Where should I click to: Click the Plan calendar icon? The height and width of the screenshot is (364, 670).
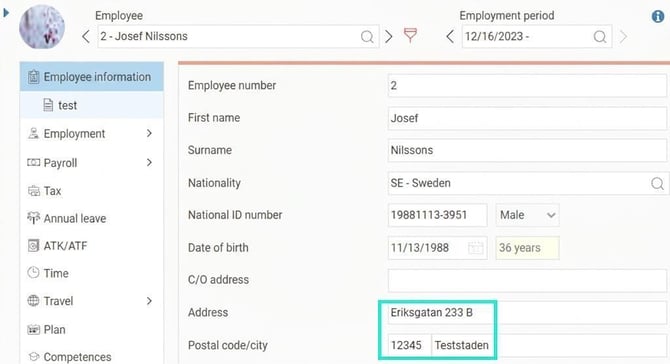tap(33, 329)
